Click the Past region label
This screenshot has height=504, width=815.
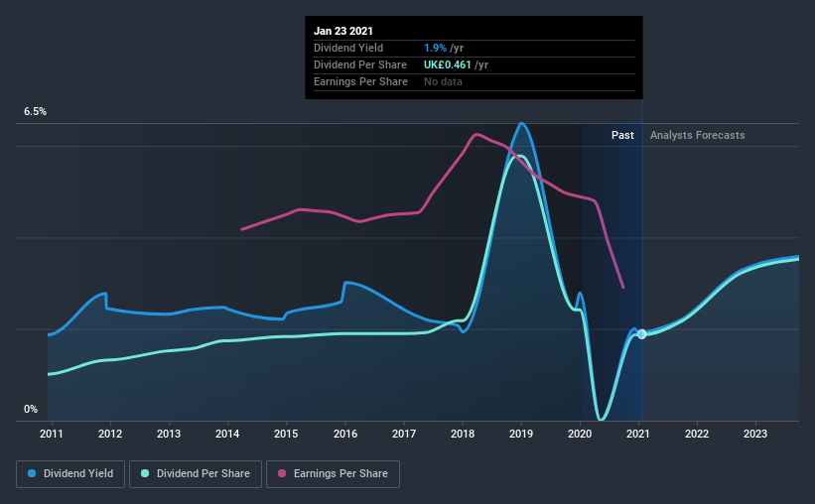pos(622,135)
